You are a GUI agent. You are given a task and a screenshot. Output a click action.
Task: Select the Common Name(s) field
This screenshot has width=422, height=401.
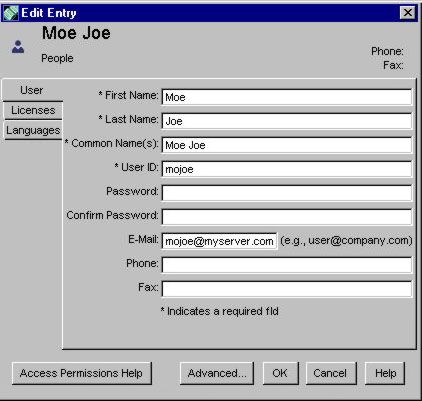tap(287, 145)
